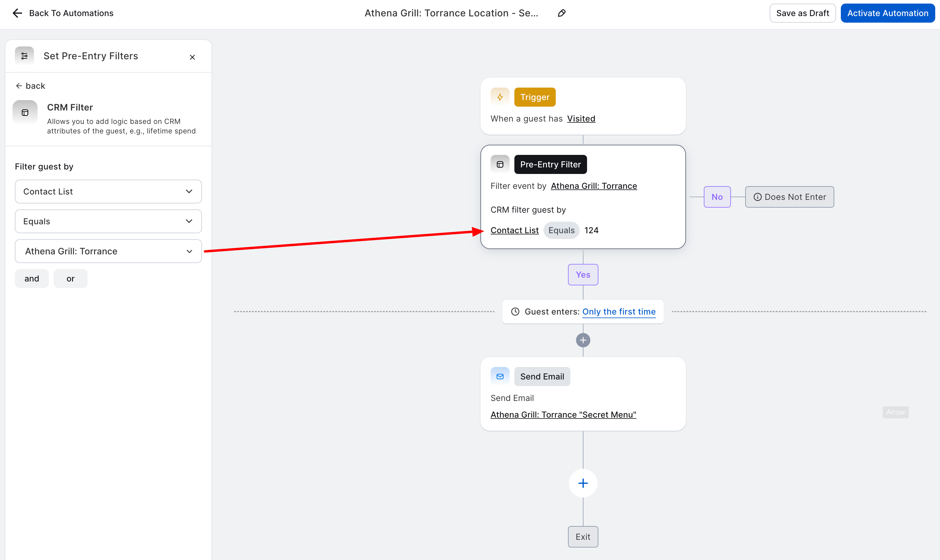Click the automation title text
Screen dimensions: 940x560
pyautogui.click(x=451, y=13)
